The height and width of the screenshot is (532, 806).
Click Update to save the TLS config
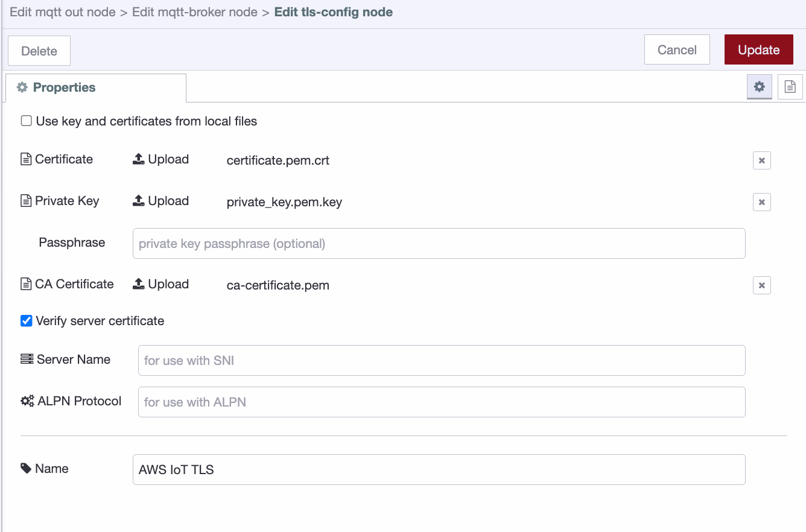tap(758, 49)
